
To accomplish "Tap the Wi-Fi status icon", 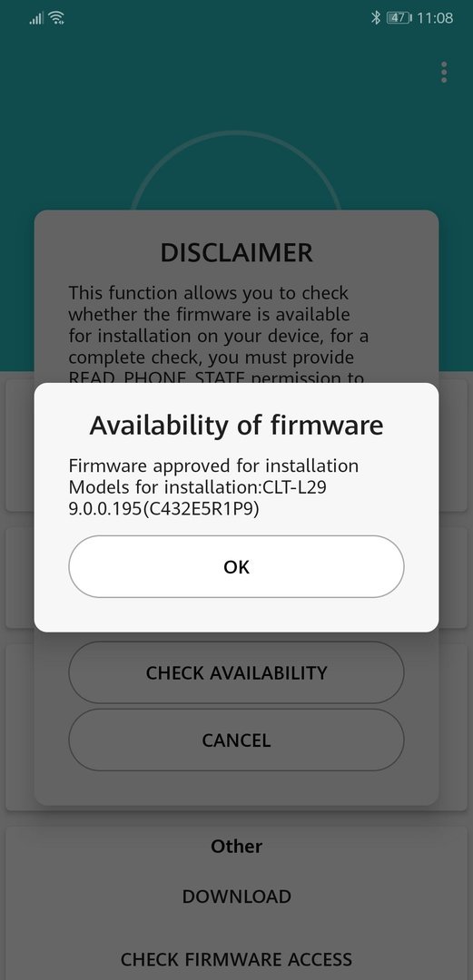I will [x=56, y=18].
